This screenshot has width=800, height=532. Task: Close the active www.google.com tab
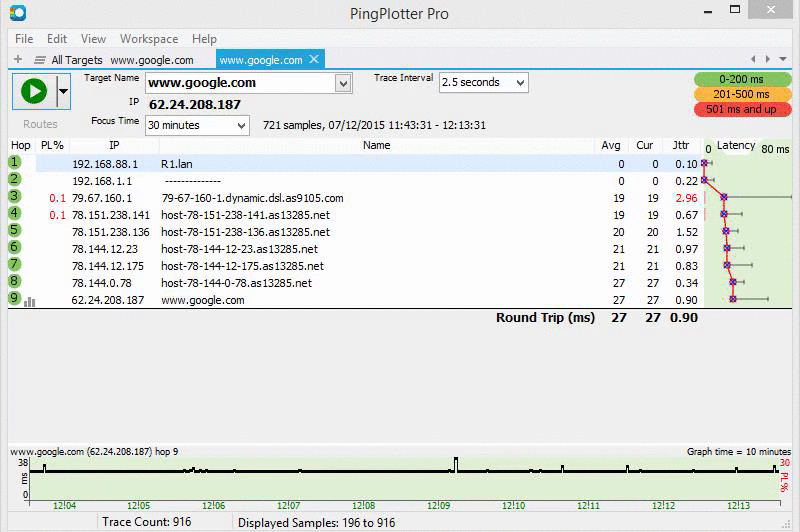point(314,59)
